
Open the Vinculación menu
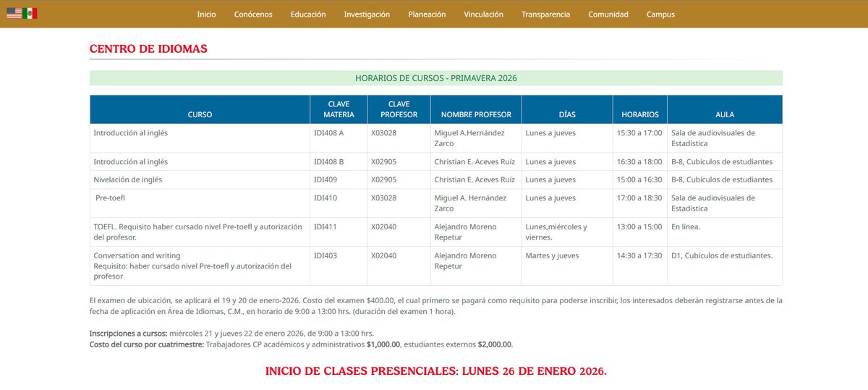point(484,14)
